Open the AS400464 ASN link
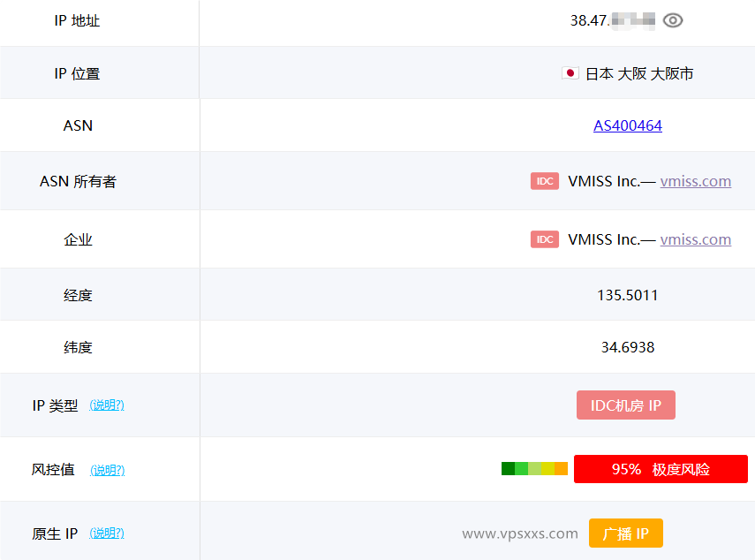 (x=628, y=125)
